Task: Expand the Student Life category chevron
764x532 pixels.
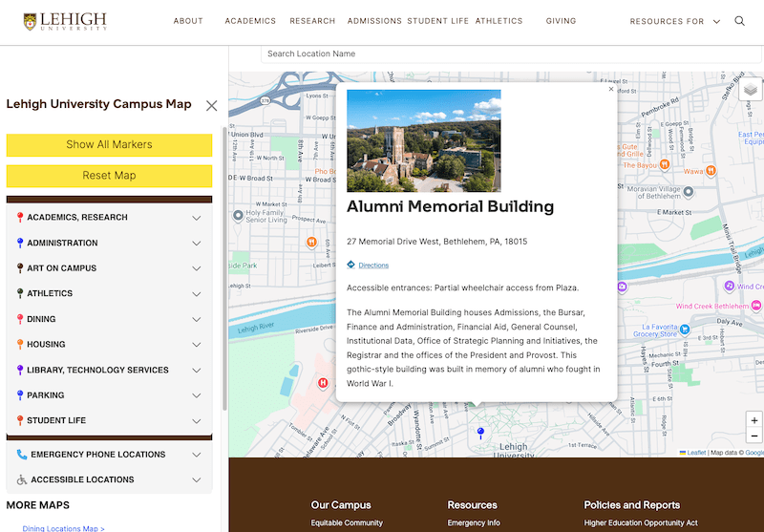Action: tap(197, 421)
